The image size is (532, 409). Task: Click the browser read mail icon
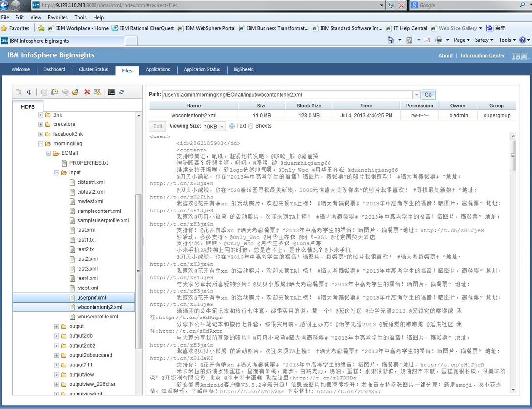pos(427,40)
